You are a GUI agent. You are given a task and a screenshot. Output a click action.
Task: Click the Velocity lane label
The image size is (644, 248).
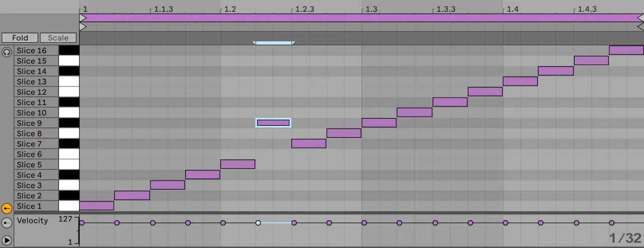coord(32,220)
